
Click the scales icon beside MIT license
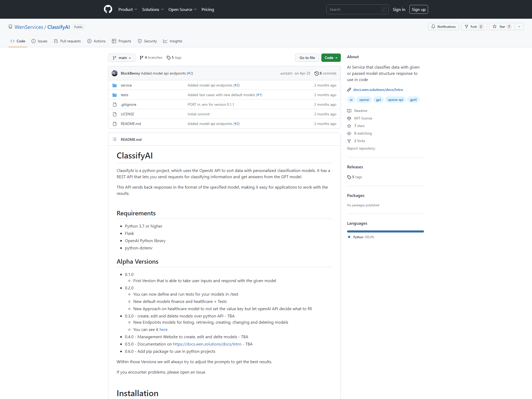tap(349, 118)
